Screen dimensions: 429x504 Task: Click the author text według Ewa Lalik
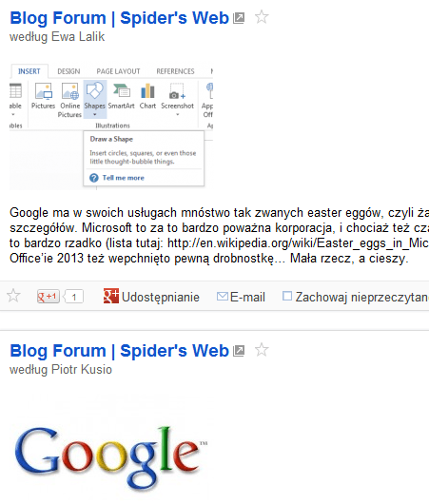pos(57,37)
